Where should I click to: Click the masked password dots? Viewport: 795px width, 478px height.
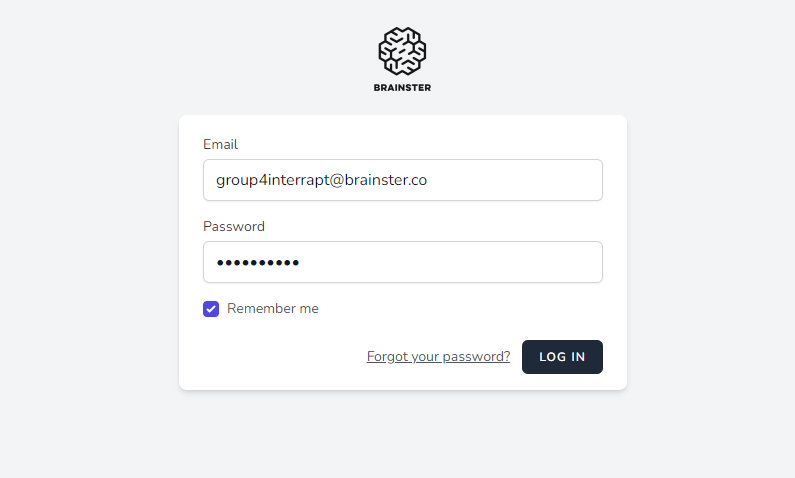click(x=258, y=263)
